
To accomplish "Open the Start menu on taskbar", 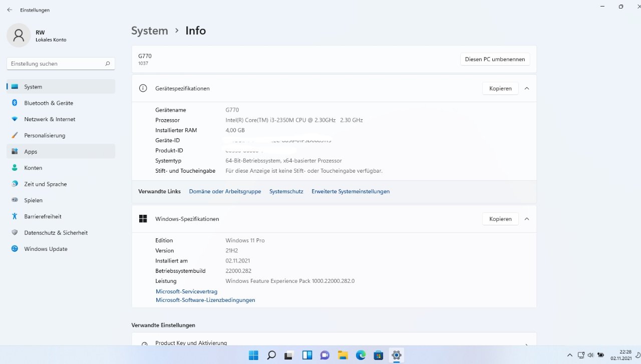I will pyautogui.click(x=254, y=355).
